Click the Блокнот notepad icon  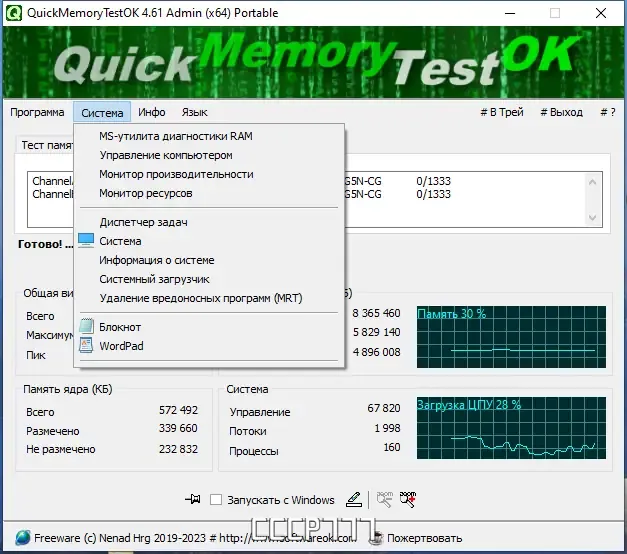86,326
